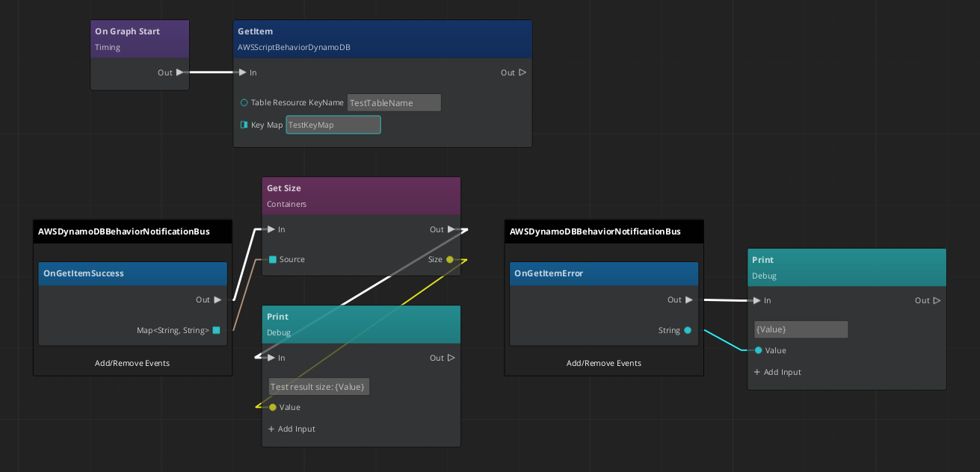
Task: Toggle the Out pin of OnGetItemSuccess
Action: click(x=217, y=299)
